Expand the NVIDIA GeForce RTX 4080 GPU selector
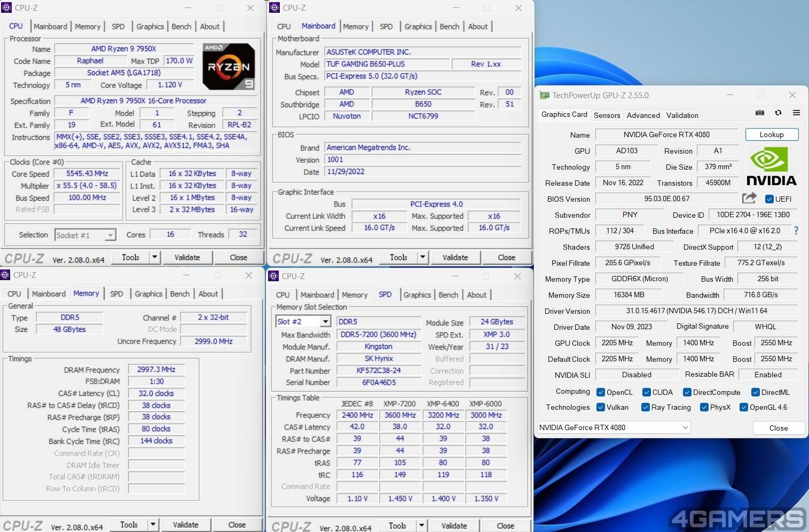 click(685, 427)
